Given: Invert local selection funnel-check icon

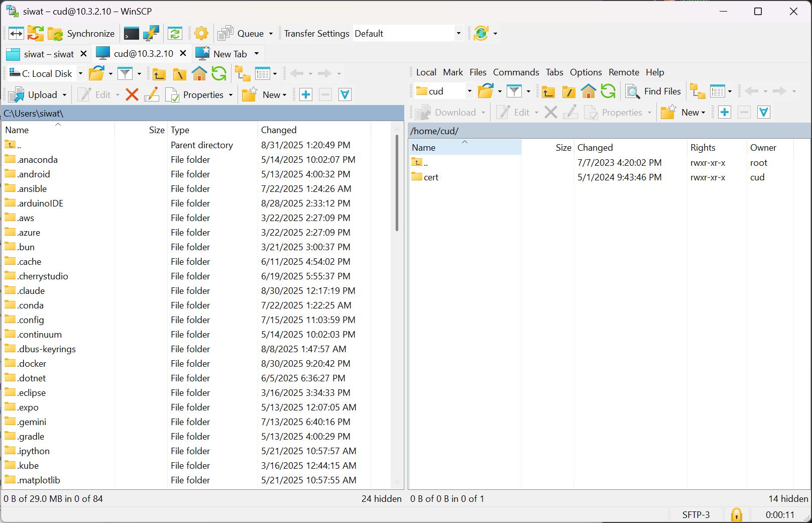Looking at the screenshot, I should tap(345, 94).
